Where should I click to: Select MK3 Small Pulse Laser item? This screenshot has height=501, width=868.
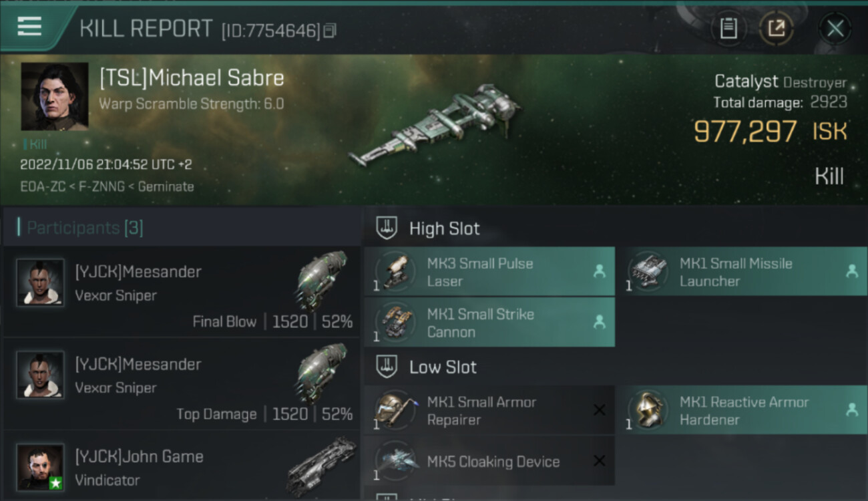[x=479, y=272]
